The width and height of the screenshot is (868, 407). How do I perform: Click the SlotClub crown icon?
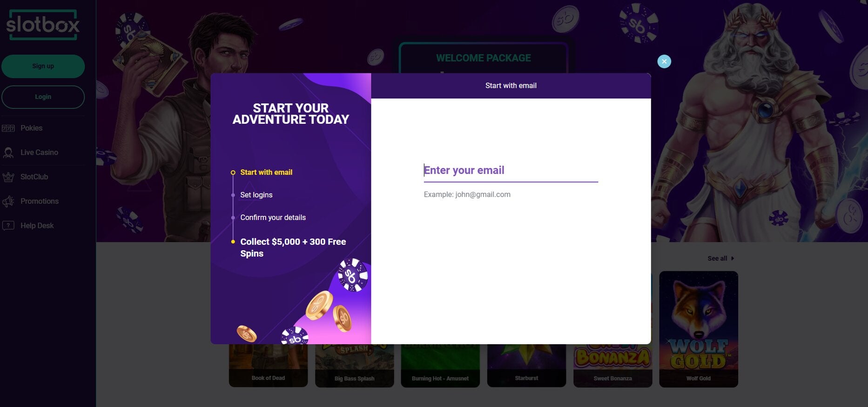point(8,177)
